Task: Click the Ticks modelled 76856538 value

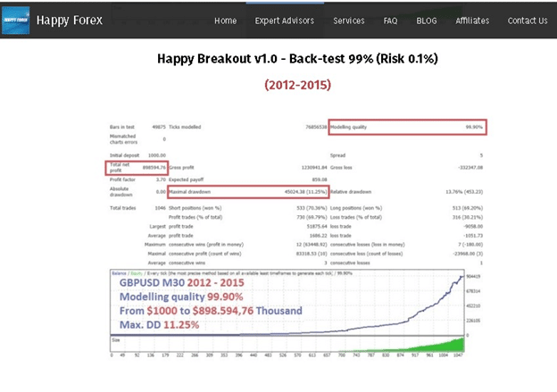Action: tap(316, 127)
